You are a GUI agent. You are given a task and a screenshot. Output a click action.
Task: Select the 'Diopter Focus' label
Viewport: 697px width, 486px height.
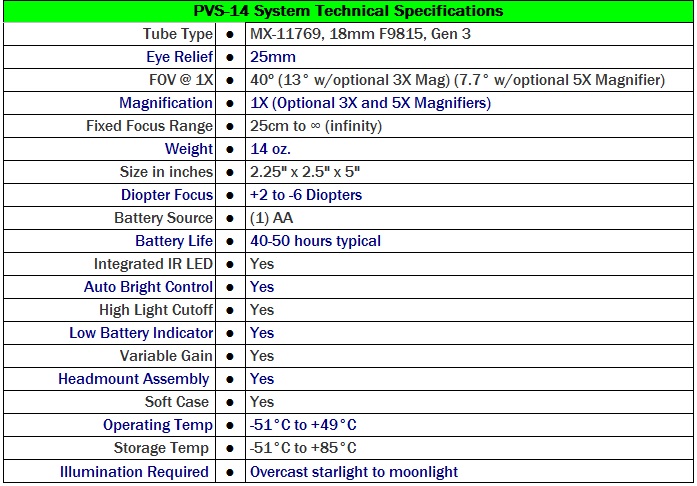click(x=167, y=195)
